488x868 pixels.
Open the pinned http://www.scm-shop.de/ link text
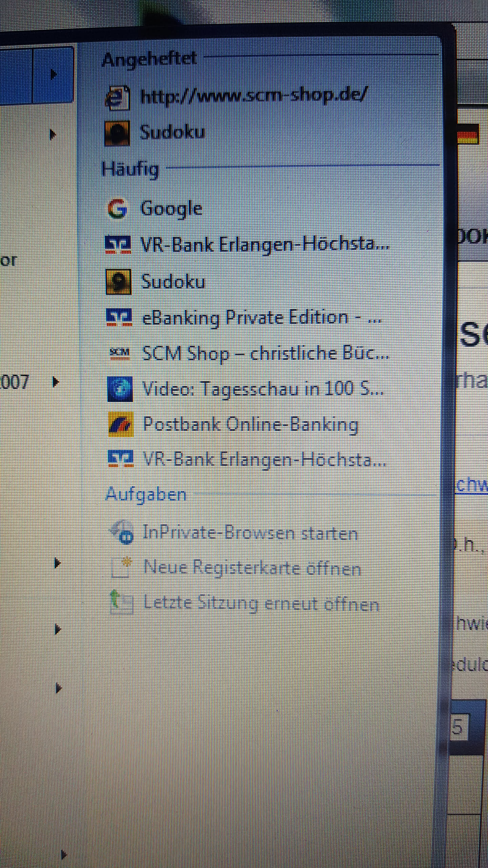tap(253, 96)
